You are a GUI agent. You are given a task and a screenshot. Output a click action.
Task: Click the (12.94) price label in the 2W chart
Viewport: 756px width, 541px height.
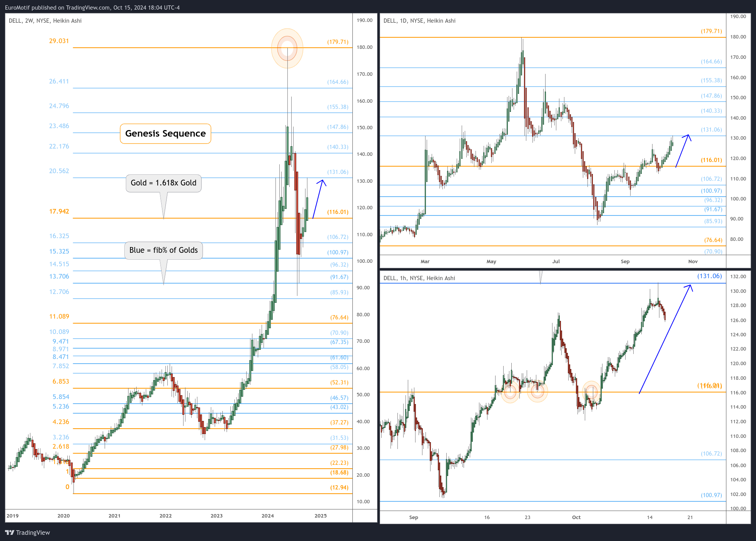(x=339, y=488)
